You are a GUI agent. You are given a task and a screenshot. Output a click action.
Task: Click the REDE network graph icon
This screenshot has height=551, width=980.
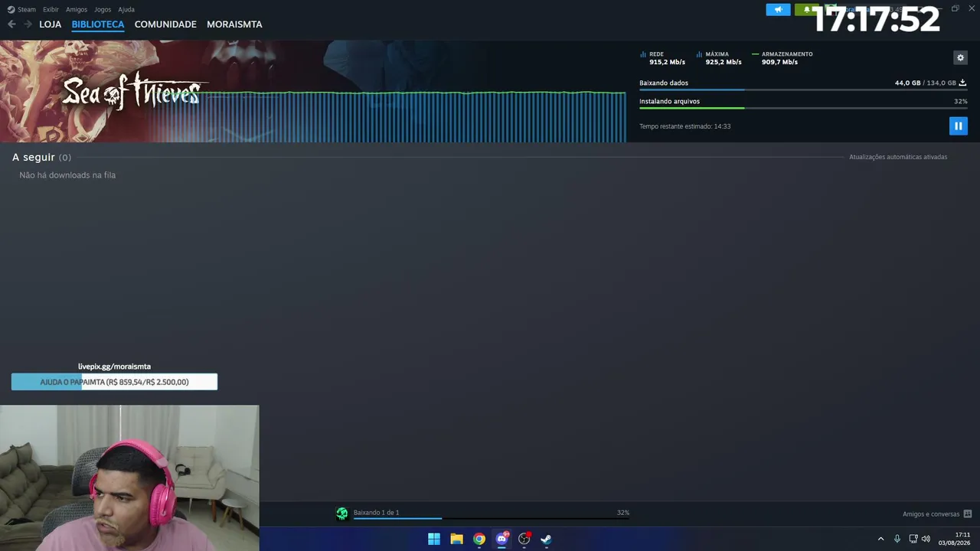tap(643, 54)
